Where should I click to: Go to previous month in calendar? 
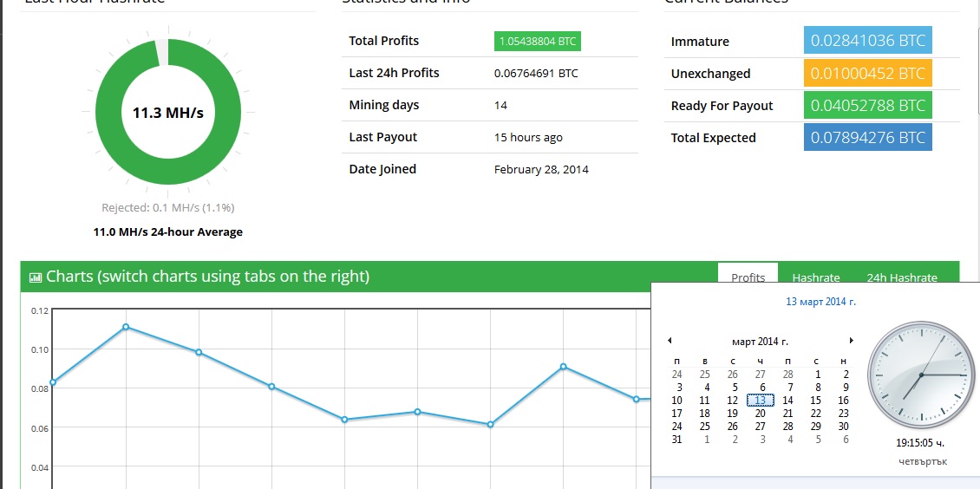(x=670, y=341)
